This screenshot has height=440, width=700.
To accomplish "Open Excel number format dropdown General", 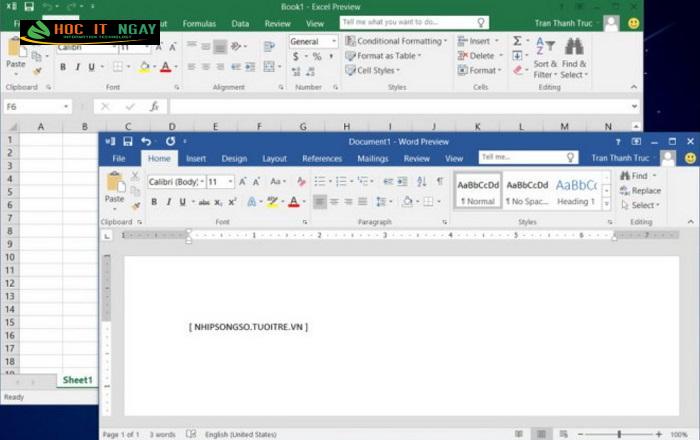I will (x=333, y=42).
